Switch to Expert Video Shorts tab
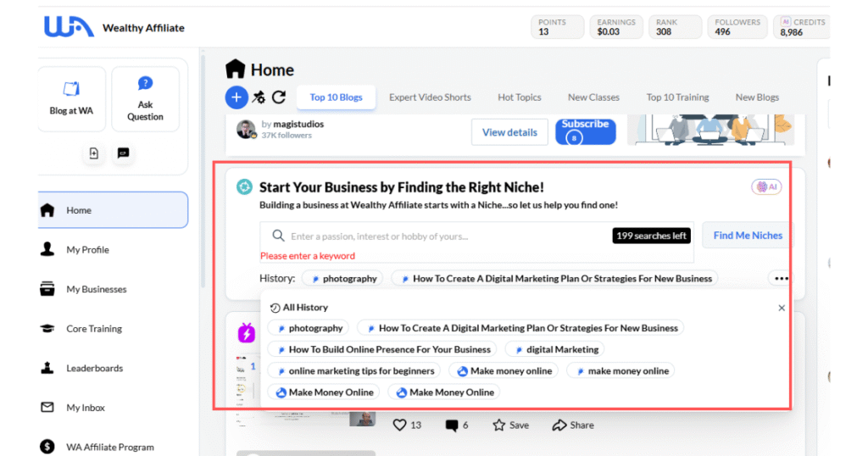 tap(430, 97)
